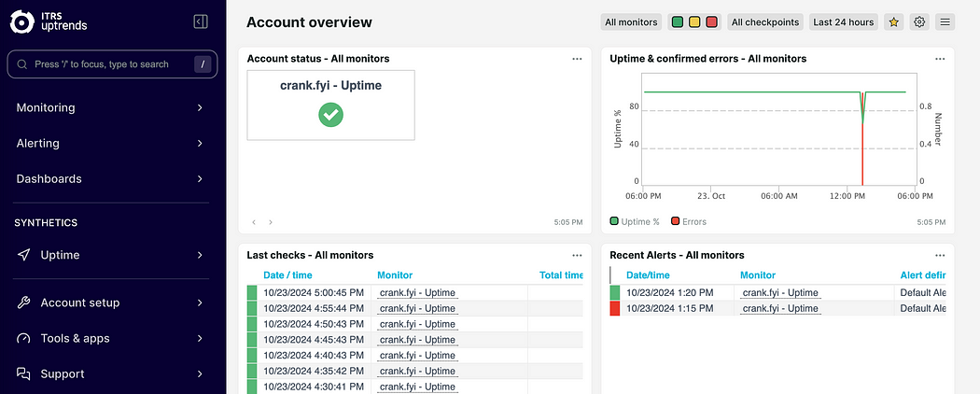
Task: Sort Recent Alerts by Date/time
Action: [648, 275]
